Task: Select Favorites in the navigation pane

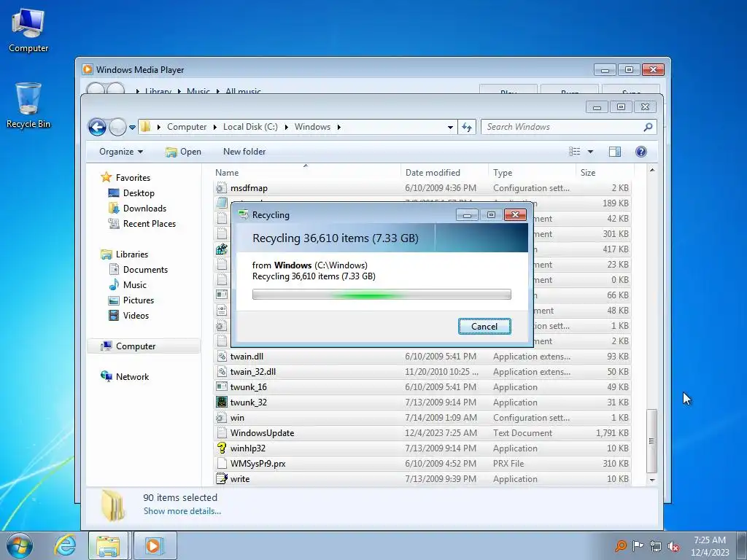Action: pyautogui.click(x=133, y=178)
